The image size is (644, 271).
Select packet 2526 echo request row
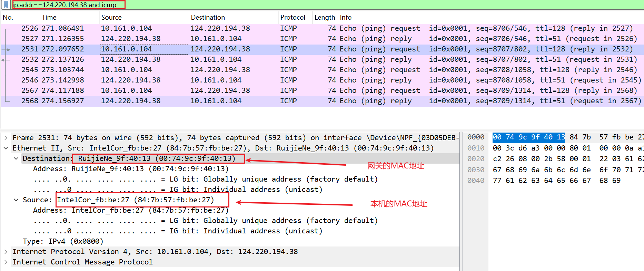pos(322,28)
